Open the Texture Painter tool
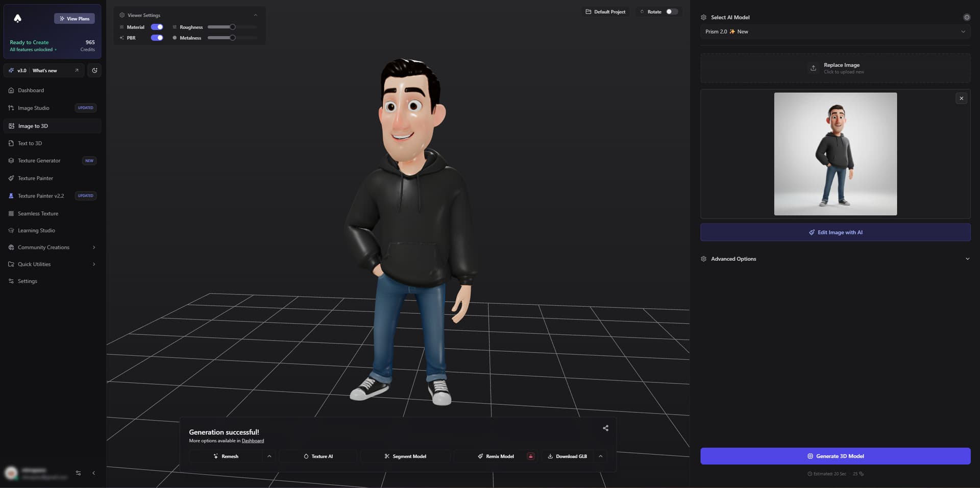Viewport: 980px width, 488px height. pos(35,178)
